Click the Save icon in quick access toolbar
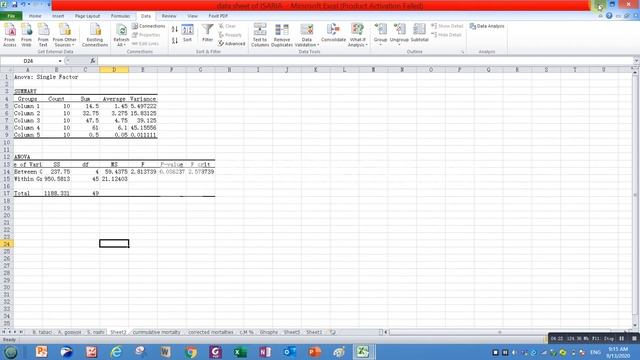Screen dimensions: 640x360 tap(14, 4)
